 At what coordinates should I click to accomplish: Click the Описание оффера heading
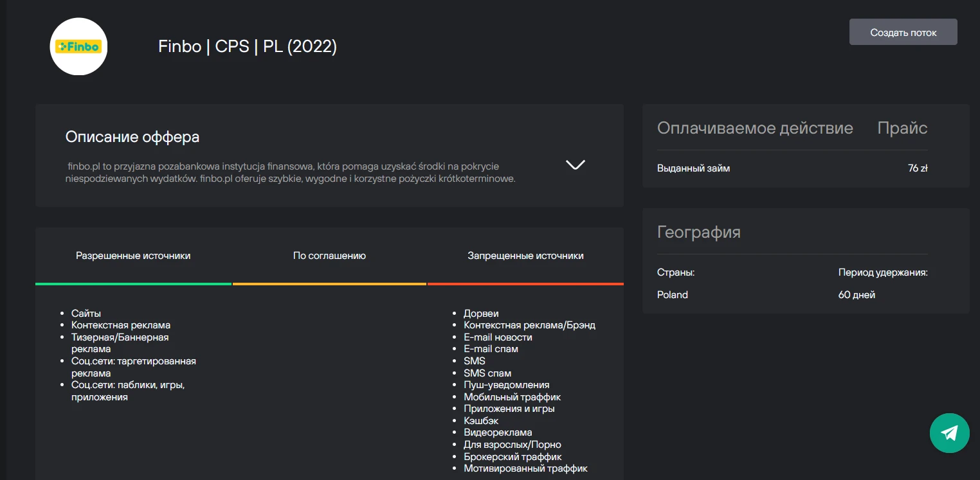click(x=132, y=137)
